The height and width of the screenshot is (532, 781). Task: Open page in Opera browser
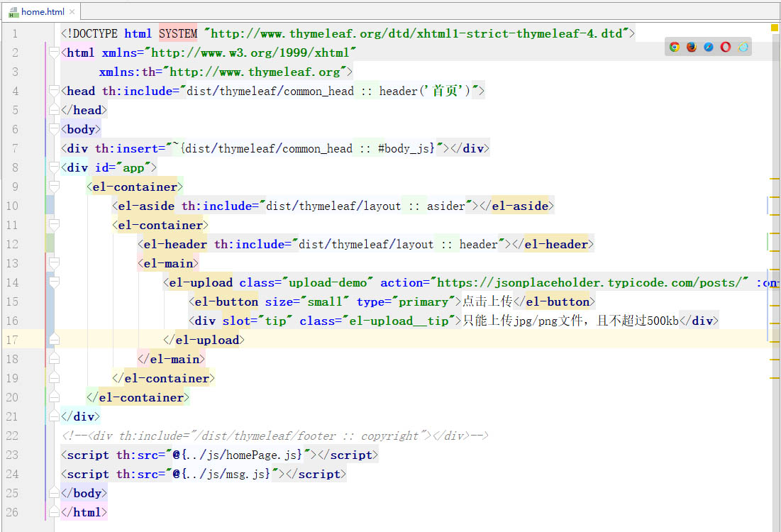tap(726, 47)
